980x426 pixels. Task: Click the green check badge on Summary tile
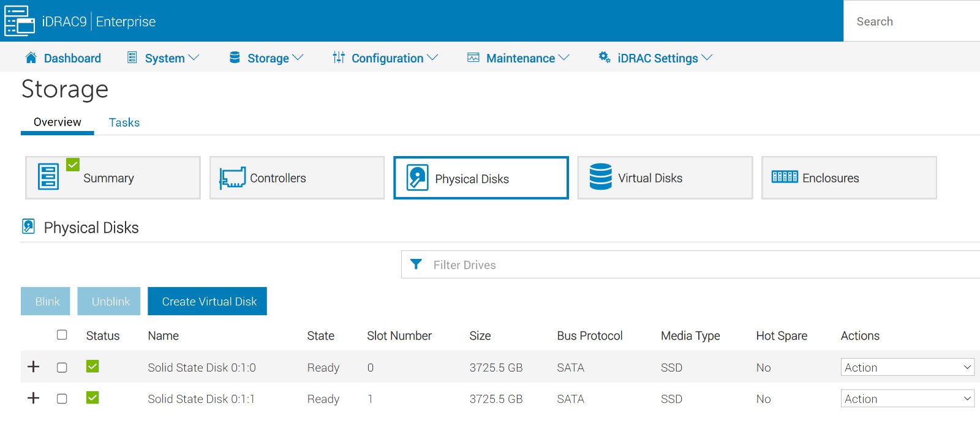coord(73,164)
